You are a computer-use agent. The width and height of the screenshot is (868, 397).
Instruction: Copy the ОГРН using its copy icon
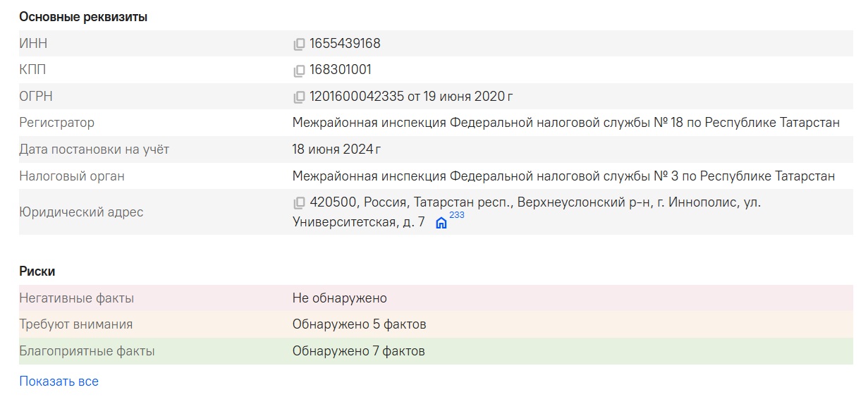tap(299, 97)
